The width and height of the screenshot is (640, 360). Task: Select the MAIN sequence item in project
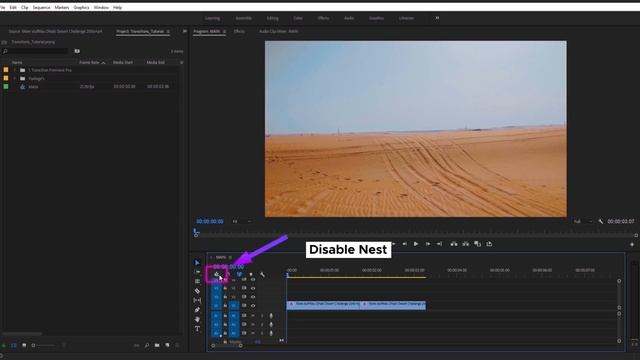[33, 87]
